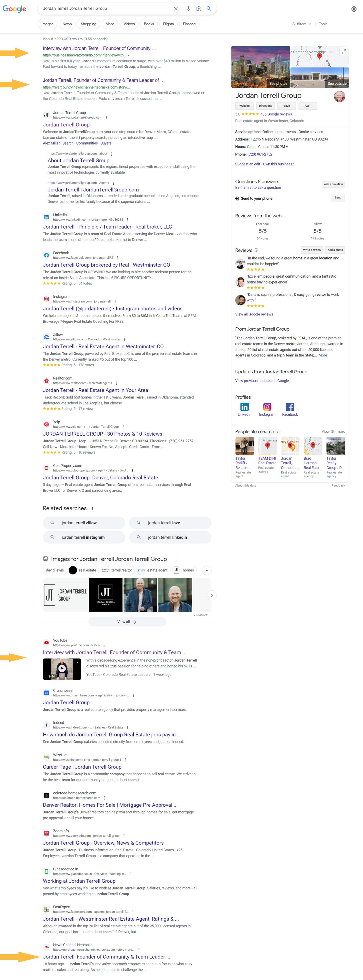Switch to the Shopping tab

click(89, 24)
